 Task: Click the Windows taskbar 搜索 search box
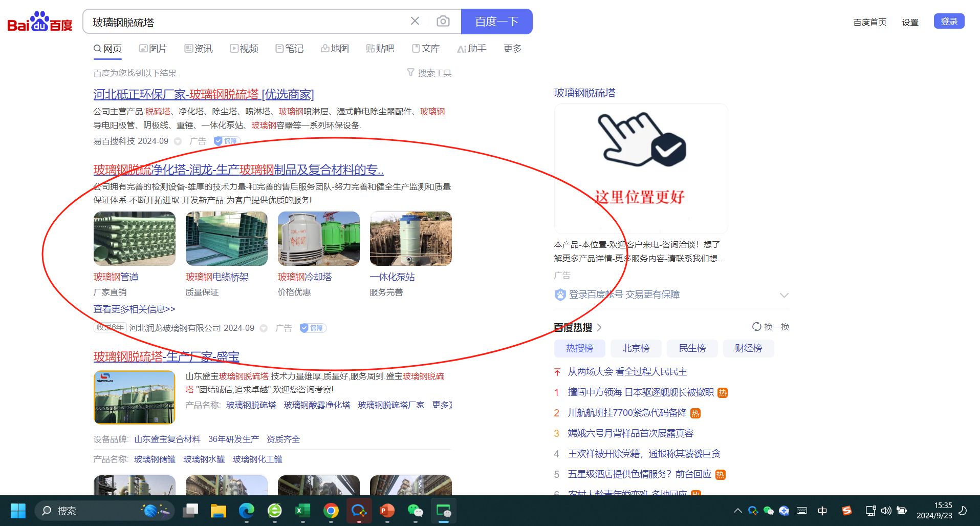coord(104,511)
